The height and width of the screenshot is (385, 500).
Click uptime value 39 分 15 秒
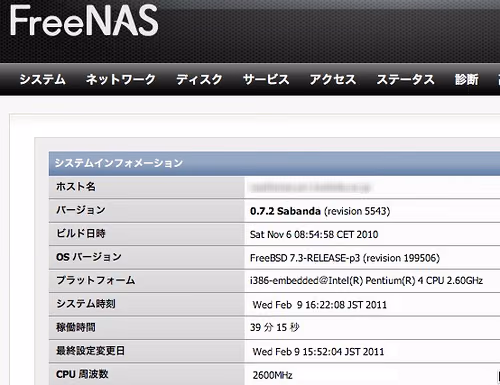[x=275, y=328]
